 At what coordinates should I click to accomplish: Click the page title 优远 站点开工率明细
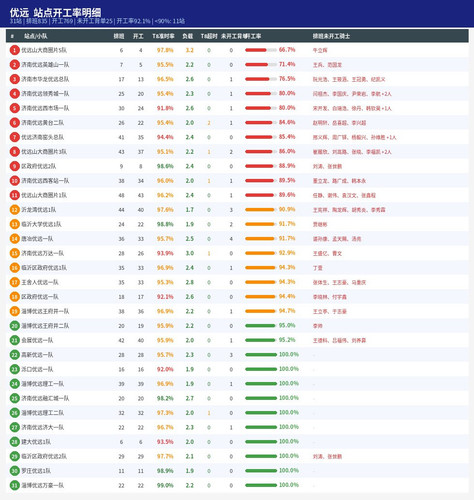coord(55,13)
